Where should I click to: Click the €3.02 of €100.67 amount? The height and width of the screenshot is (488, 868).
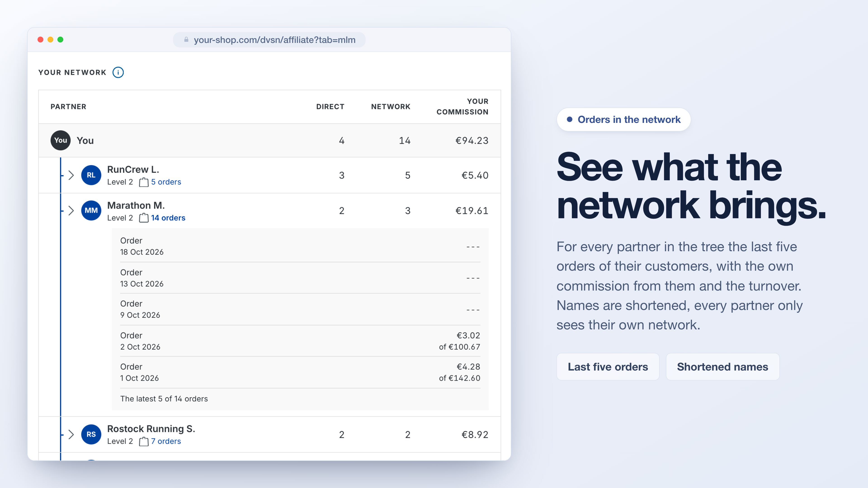[x=460, y=341]
